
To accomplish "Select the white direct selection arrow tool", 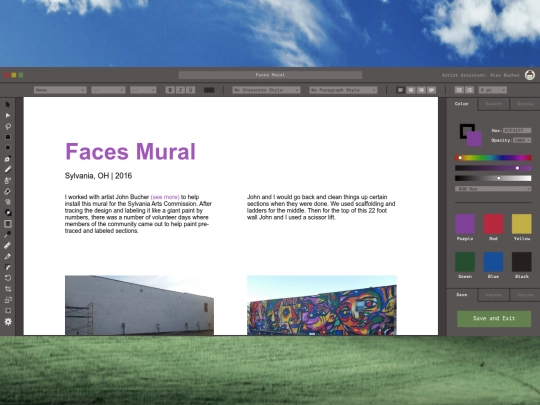I will (x=8, y=115).
